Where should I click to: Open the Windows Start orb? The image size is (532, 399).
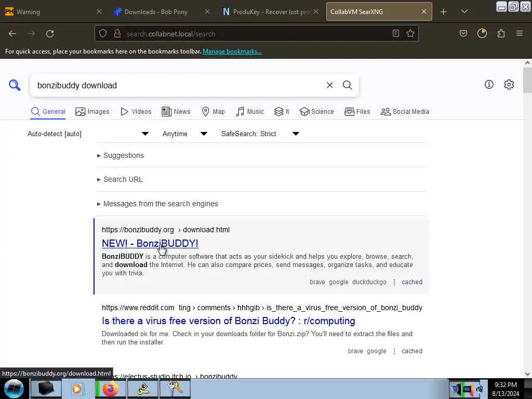14,389
